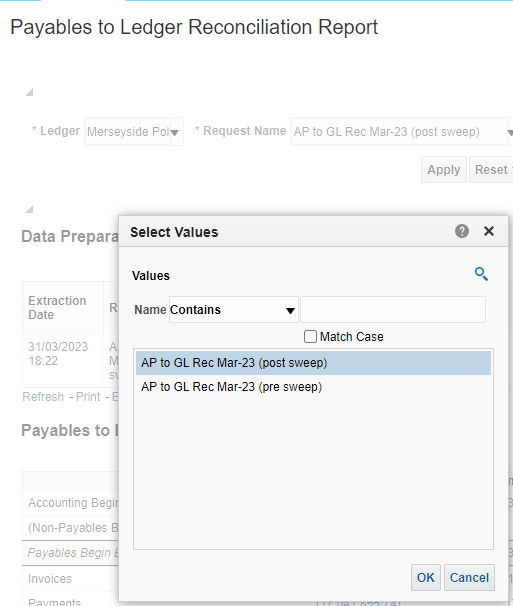Expand the Ledger dropdown arrow
This screenshot has width=513, height=606.
(x=175, y=133)
